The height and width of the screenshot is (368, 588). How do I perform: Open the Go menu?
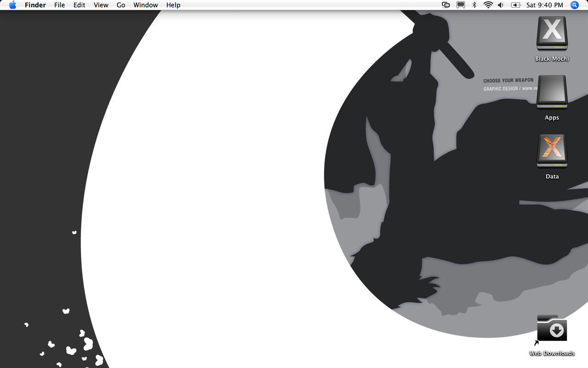coord(121,5)
